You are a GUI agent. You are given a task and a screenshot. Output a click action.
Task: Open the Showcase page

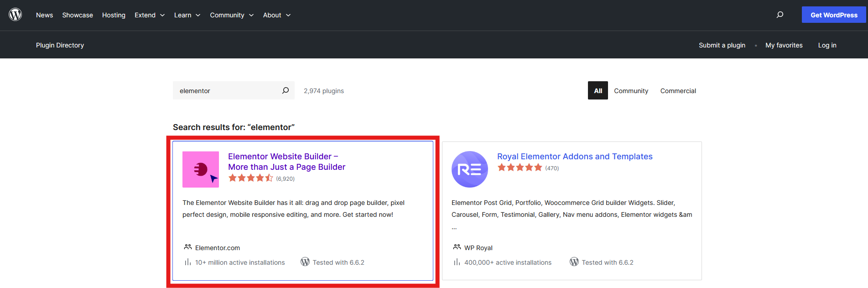(78, 15)
